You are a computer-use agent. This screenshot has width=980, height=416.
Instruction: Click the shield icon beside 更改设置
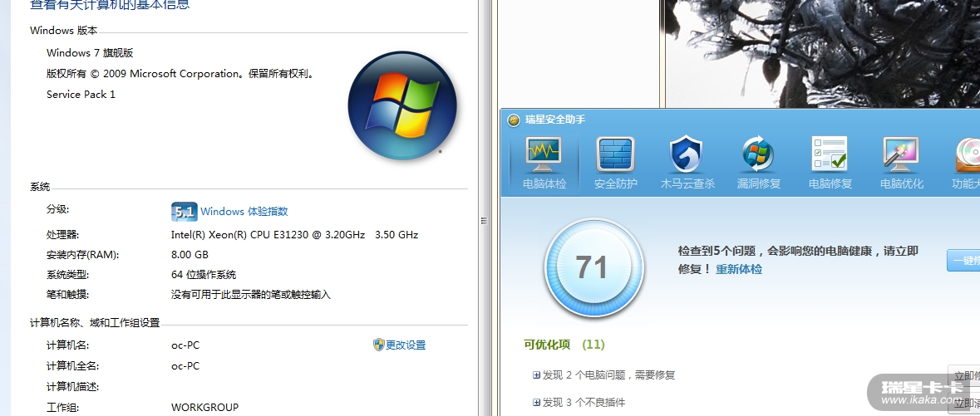(379, 345)
